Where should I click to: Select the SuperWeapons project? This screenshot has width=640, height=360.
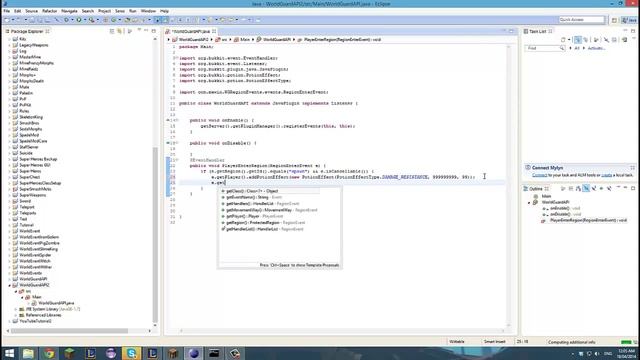click(x=32, y=195)
